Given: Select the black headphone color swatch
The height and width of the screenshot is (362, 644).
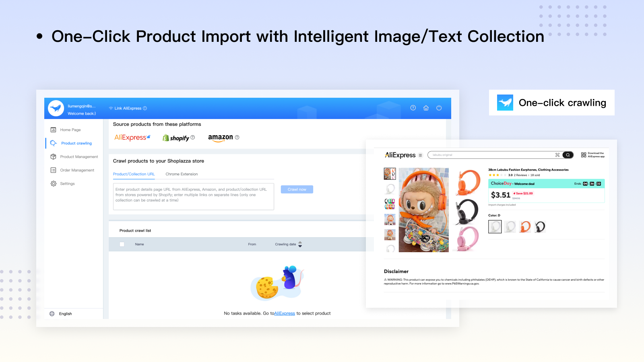Looking at the screenshot, I should click(540, 227).
